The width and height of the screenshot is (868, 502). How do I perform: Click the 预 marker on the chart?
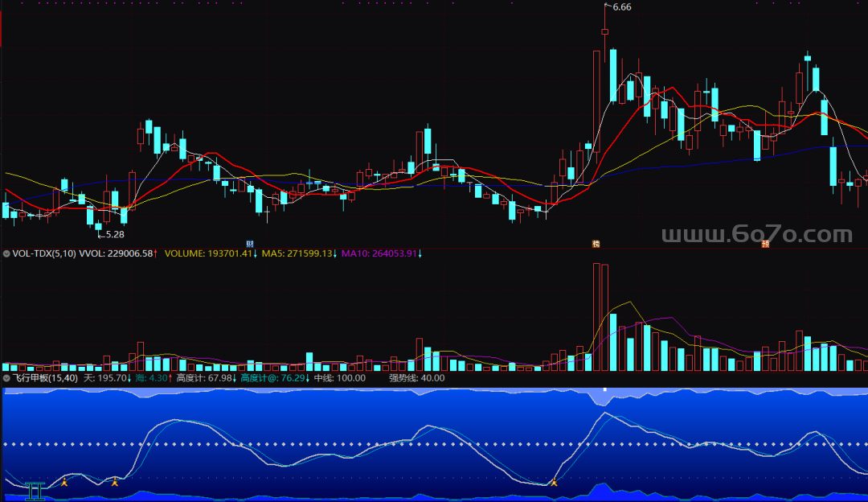[766, 244]
